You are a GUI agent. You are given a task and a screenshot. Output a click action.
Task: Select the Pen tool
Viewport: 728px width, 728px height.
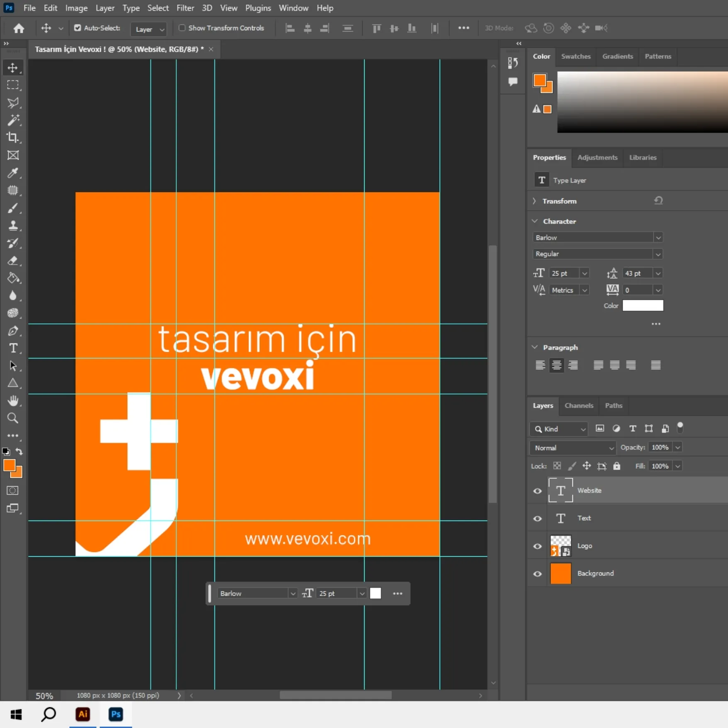[13, 331]
